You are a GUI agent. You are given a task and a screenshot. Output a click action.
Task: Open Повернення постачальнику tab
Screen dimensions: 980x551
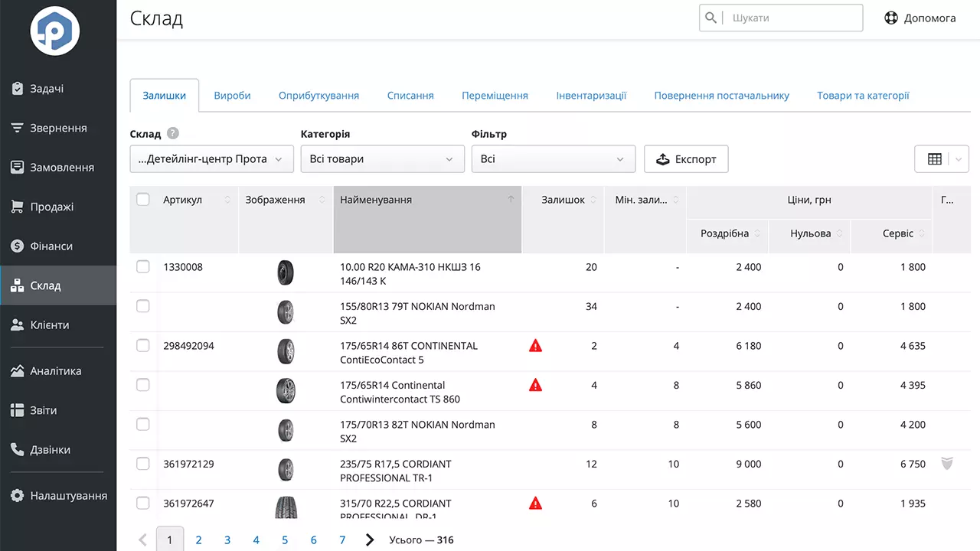click(721, 96)
